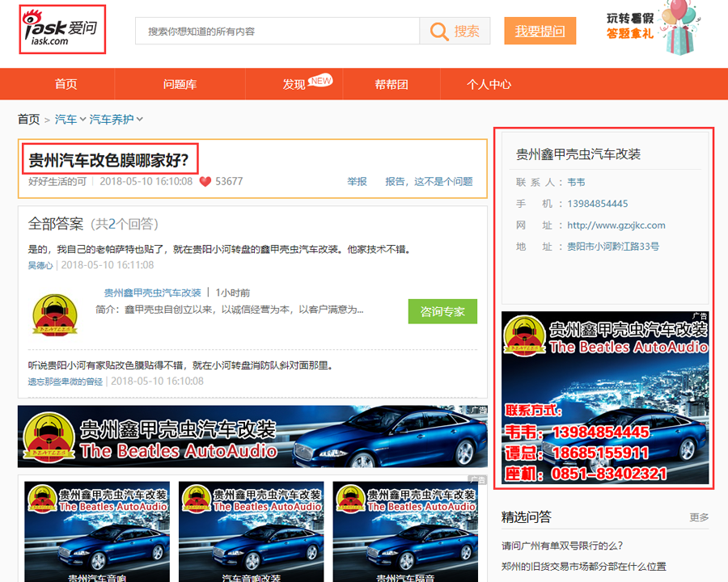Open question 请问广州有单双号限行的么?
The height and width of the screenshot is (582, 728).
(x=562, y=546)
